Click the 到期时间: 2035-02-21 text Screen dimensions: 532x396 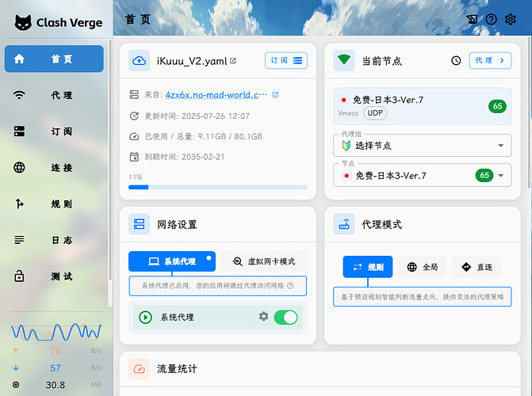[185, 157]
